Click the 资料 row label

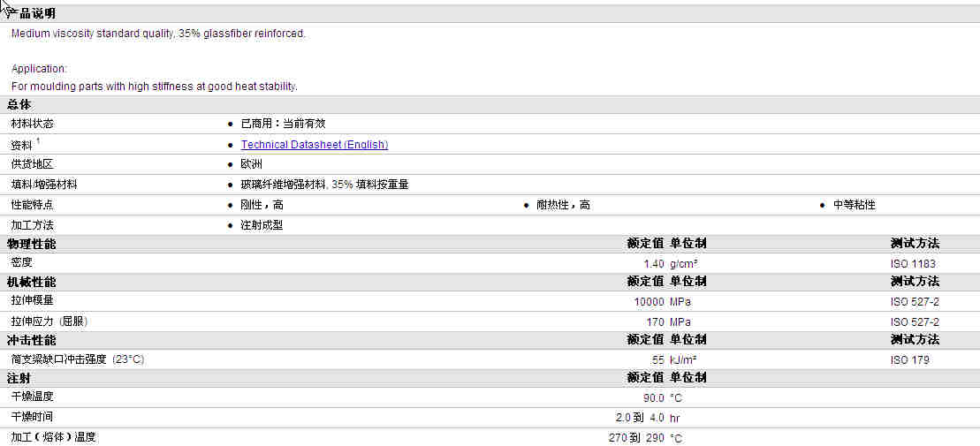[x=22, y=145]
